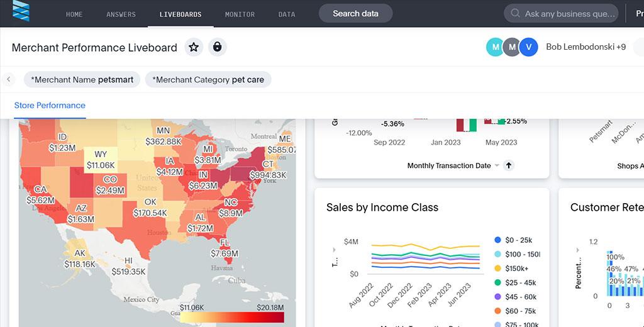The image size is (644, 327).
Task: Click IA $4.12M map label
Action: click(170, 167)
